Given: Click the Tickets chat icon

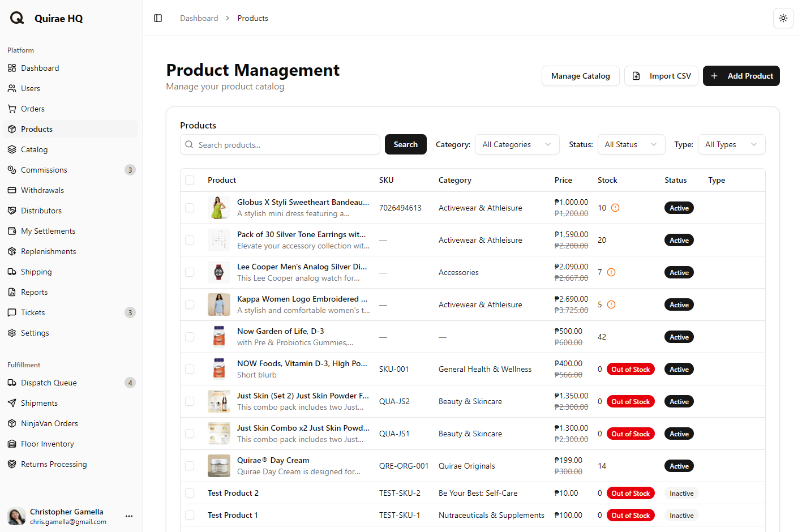Looking at the screenshot, I should coord(12,312).
